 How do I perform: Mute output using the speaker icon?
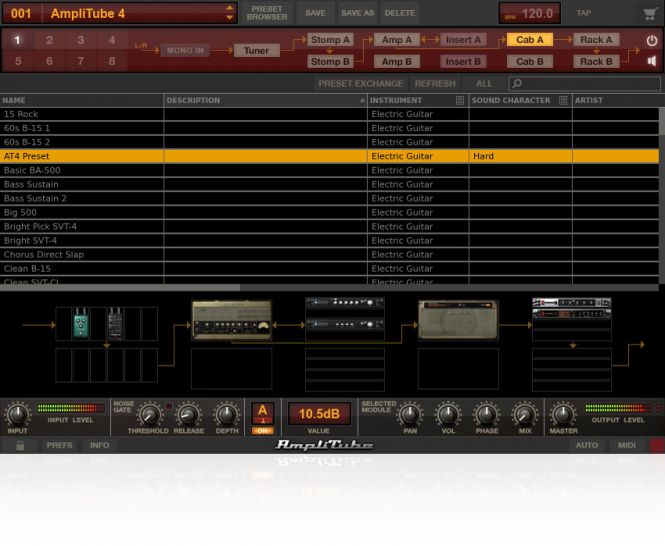tap(652, 62)
